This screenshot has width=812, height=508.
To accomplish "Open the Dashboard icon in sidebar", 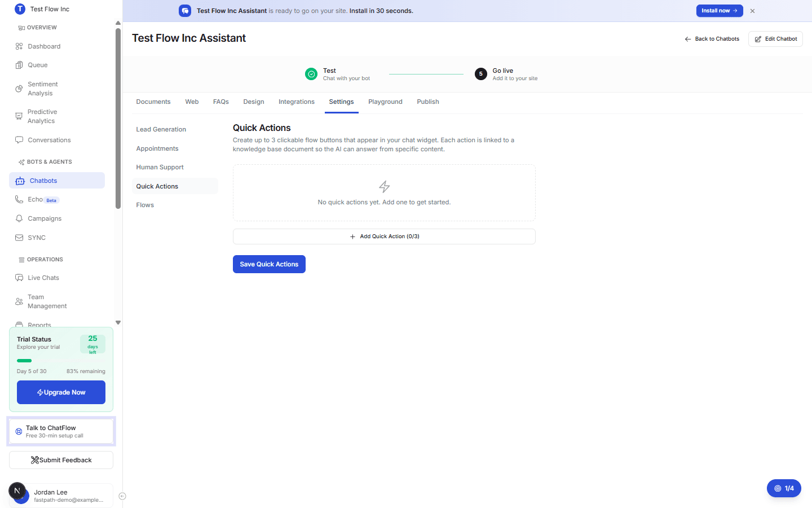I will (19, 46).
